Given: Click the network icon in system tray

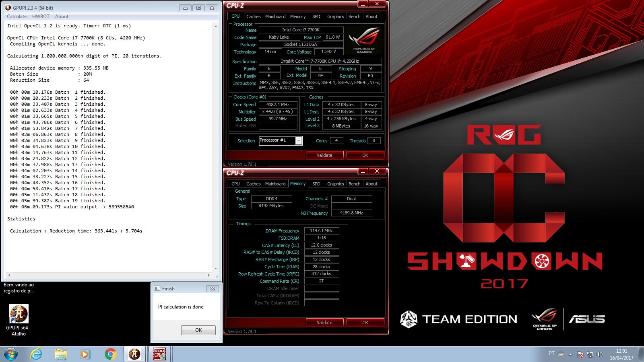Looking at the screenshot, I should tap(590, 354).
